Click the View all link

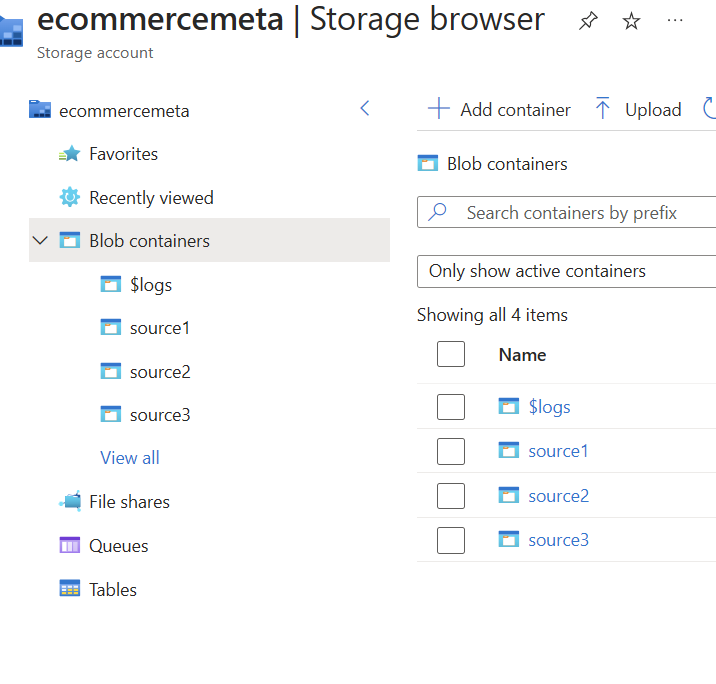pos(130,458)
